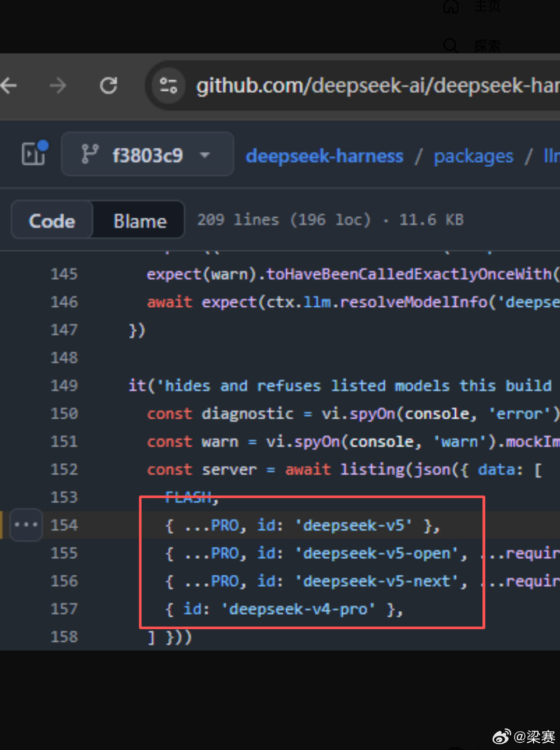Image resolution: width=560 pixels, height=750 pixels.
Task: Select line number 145
Action: 64,274
